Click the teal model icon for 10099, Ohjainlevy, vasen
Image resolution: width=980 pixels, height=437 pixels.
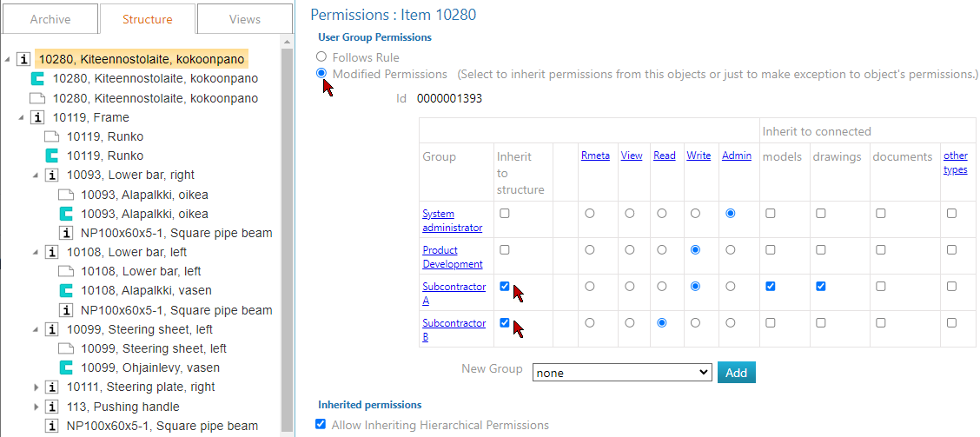point(66,367)
